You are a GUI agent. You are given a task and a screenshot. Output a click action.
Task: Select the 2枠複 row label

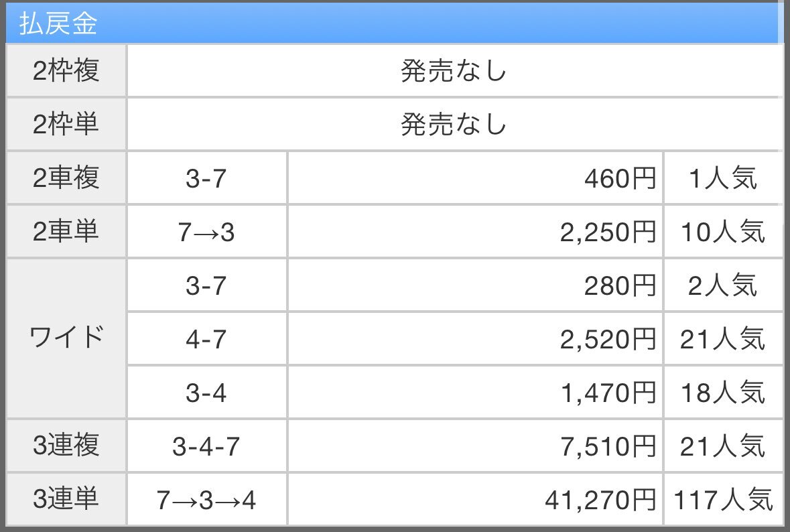click(x=66, y=70)
